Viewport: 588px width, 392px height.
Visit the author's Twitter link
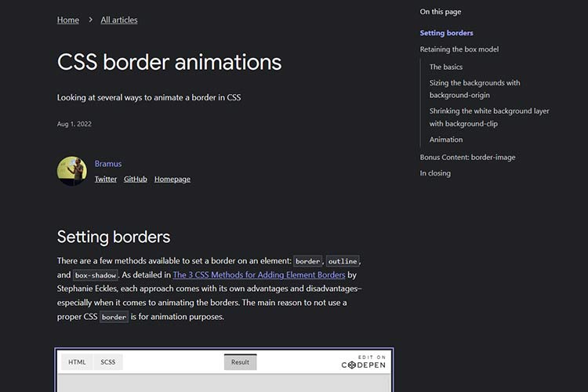pos(105,179)
